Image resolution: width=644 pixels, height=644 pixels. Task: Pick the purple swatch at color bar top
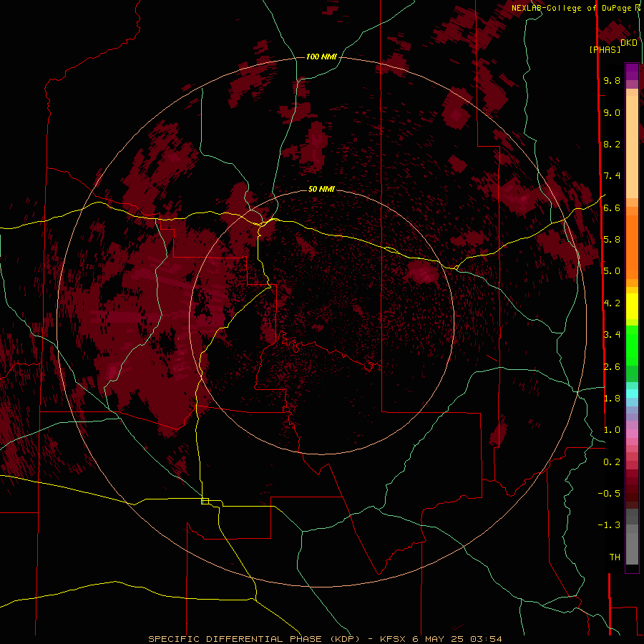[x=632, y=72]
